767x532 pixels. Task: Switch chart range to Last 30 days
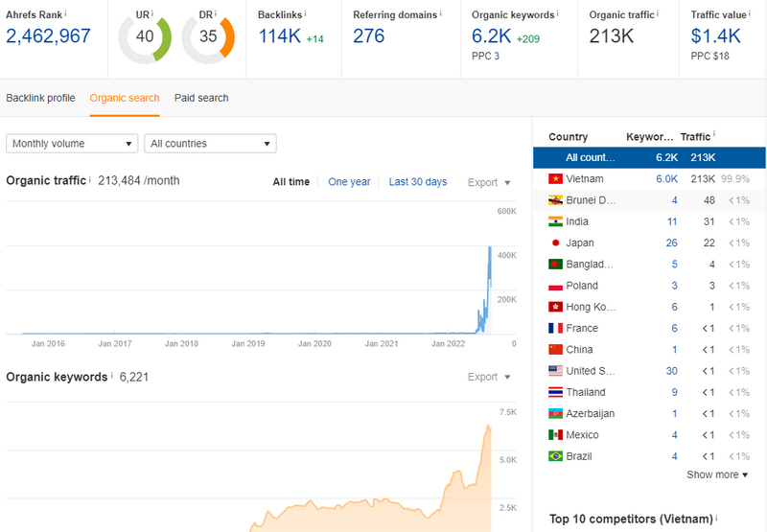[417, 182]
